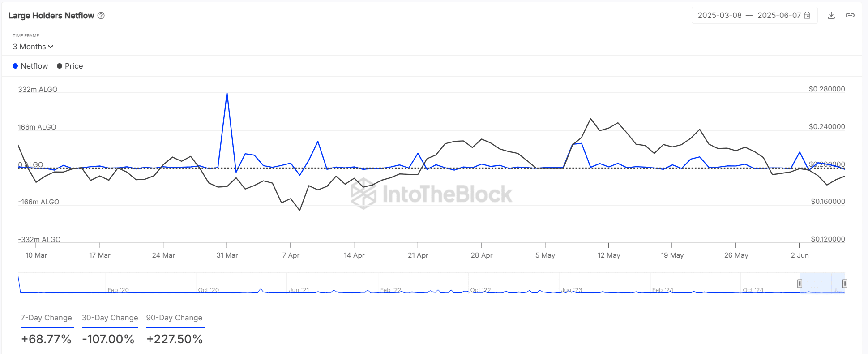Expand the 3 Months time frame dropdown

point(33,47)
